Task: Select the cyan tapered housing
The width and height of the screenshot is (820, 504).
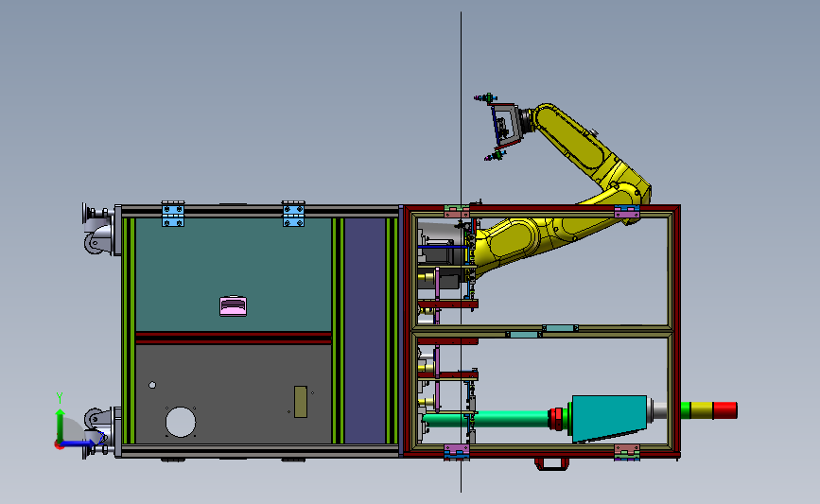Action: point(609,418)
